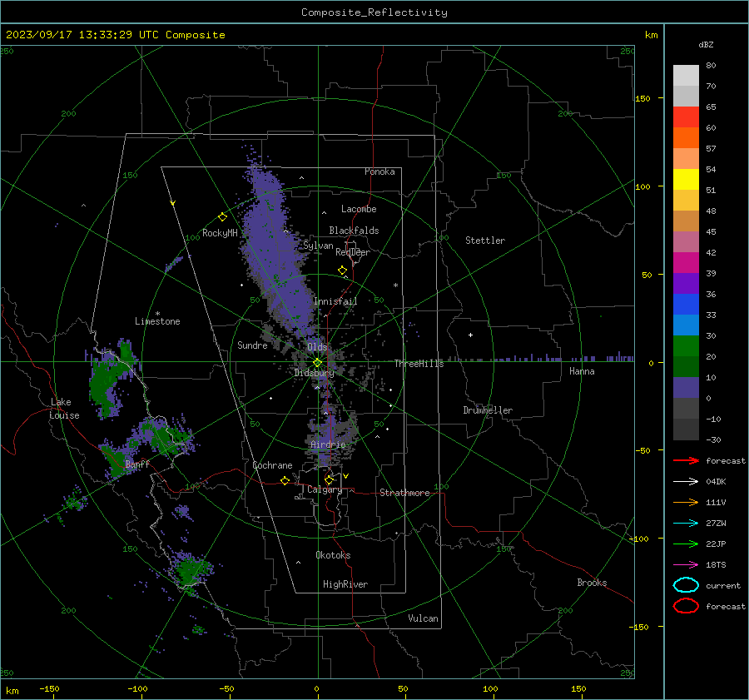Image resolution: width=749 pixels, height=700 pixels.
Task: Click the Sundre town label
Action: [x=252, y=345]
